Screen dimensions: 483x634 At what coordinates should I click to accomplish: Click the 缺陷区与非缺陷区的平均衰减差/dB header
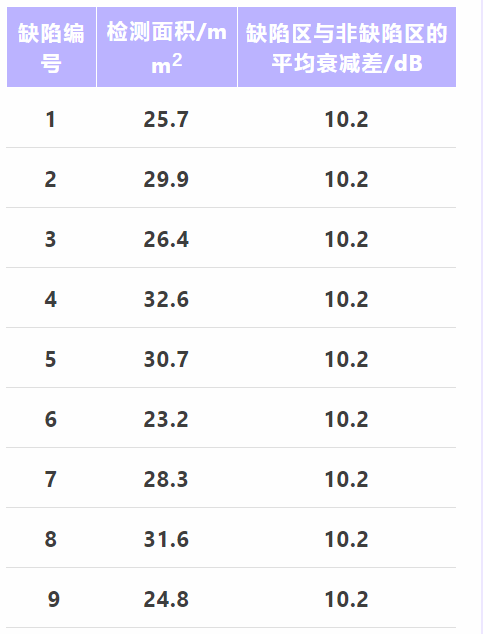point(347,47)
